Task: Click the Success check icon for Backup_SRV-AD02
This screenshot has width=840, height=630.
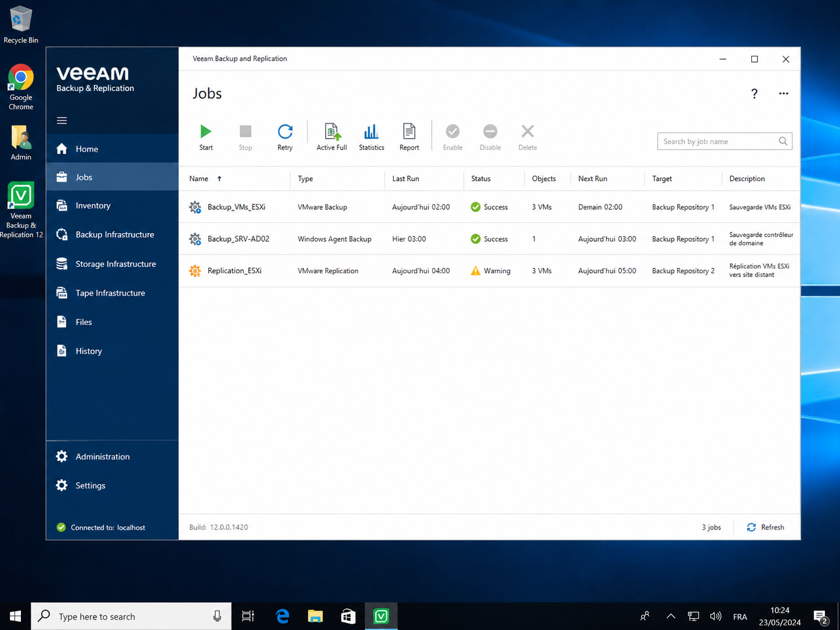Action: (x=476, y=239)
